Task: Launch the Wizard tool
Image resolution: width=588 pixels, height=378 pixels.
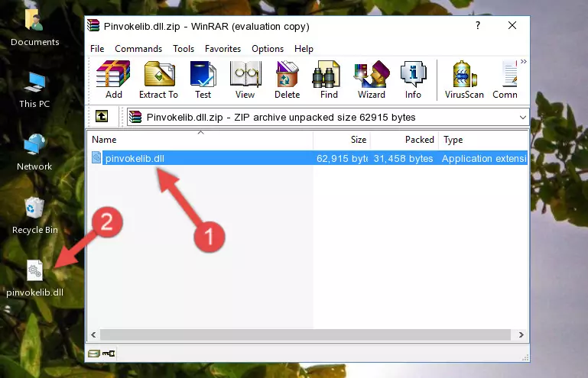Action: [x=372, y=79]
